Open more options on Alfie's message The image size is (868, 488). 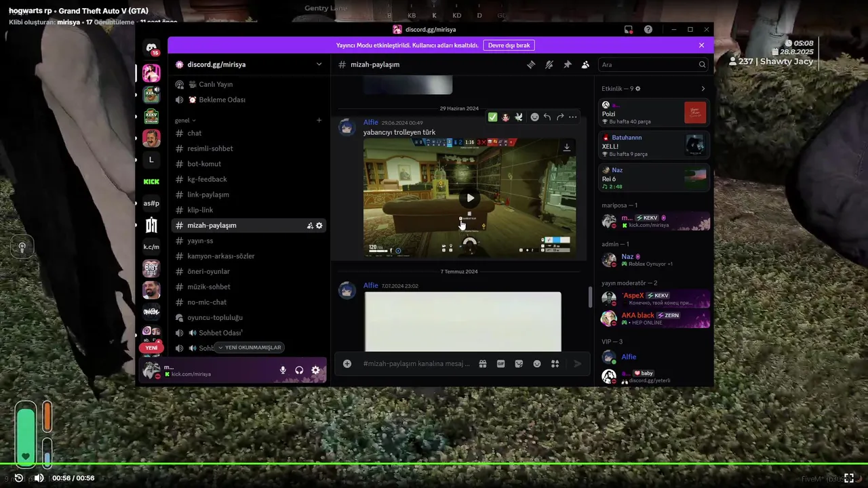tap(573, 117)
